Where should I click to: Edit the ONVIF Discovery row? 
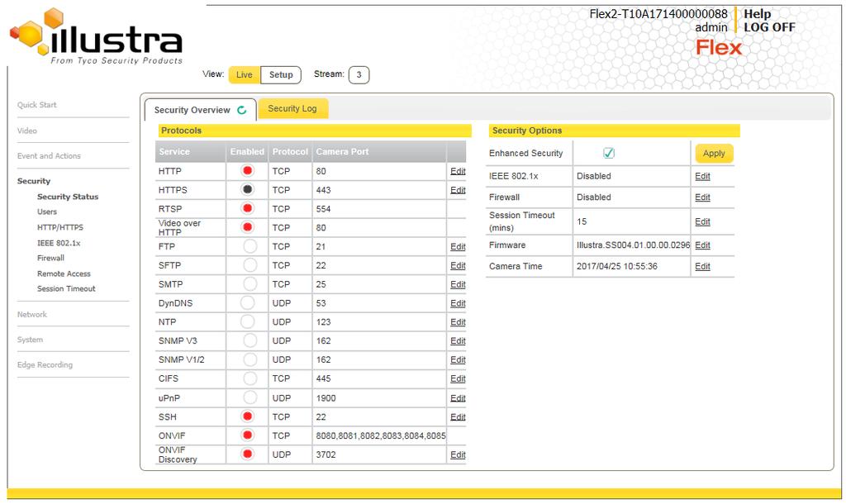click(458, 455)
